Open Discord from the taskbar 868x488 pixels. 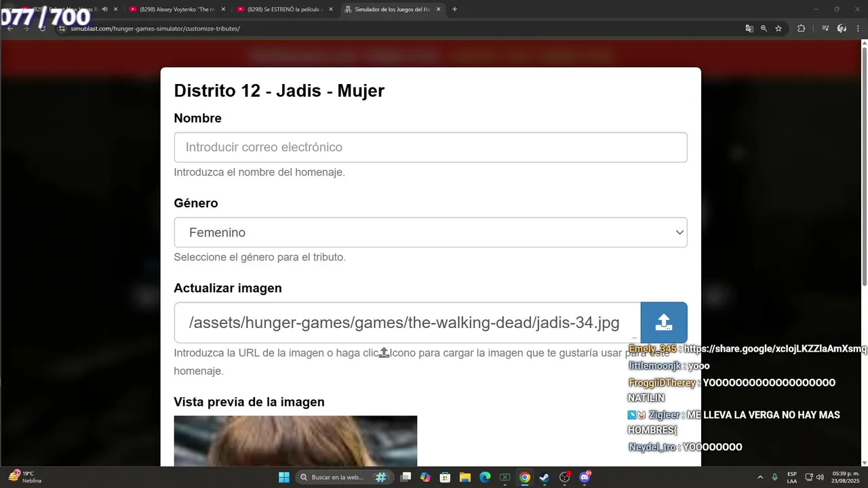[585, 477]
